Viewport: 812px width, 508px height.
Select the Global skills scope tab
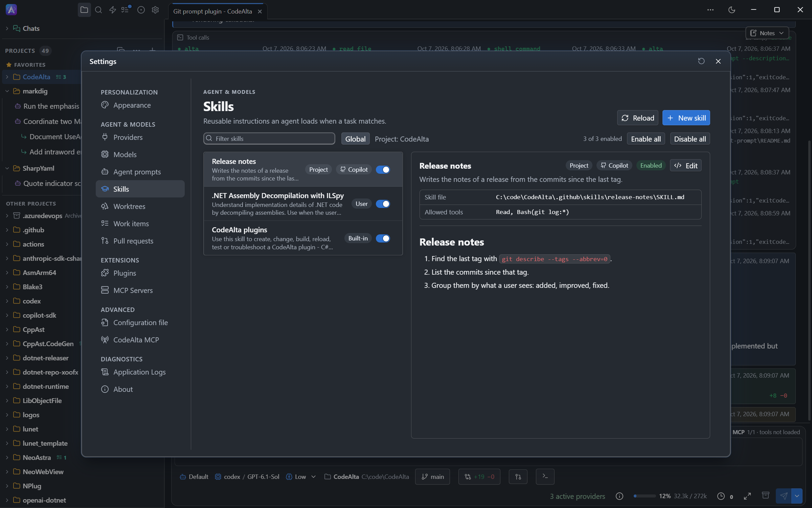tap(355, 139)
